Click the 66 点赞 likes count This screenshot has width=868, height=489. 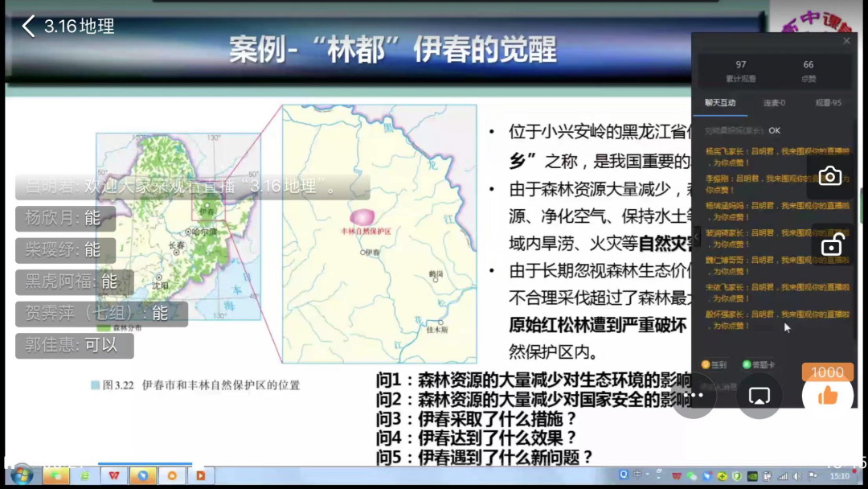809,71
